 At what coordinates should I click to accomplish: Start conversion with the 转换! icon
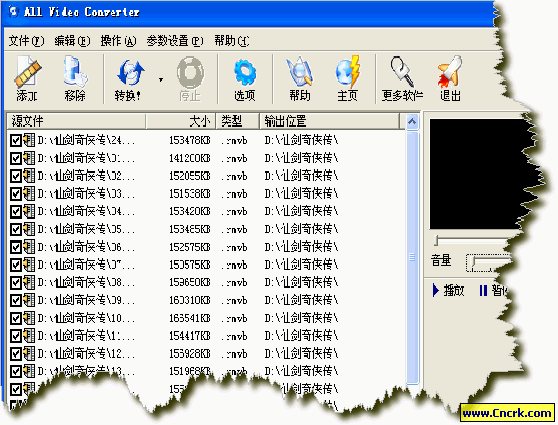pos(130,73)
